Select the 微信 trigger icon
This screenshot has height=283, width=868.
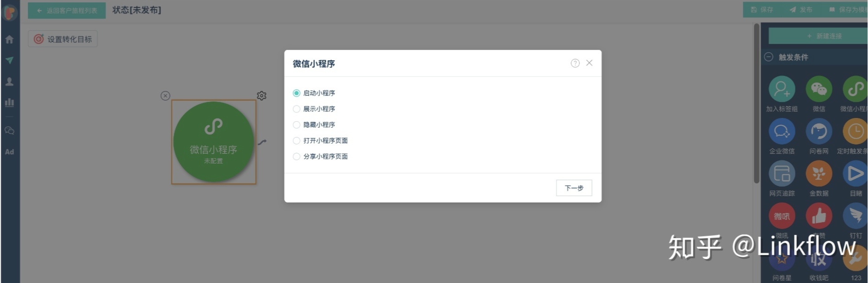(x=819, y=89)
